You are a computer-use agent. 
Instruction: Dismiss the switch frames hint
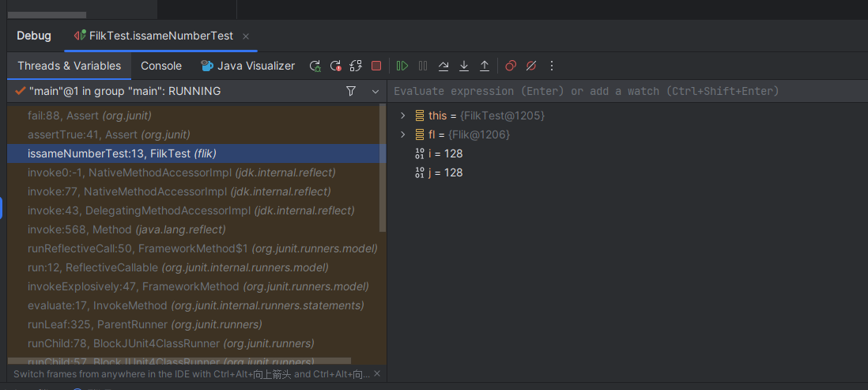click(377, 374)
